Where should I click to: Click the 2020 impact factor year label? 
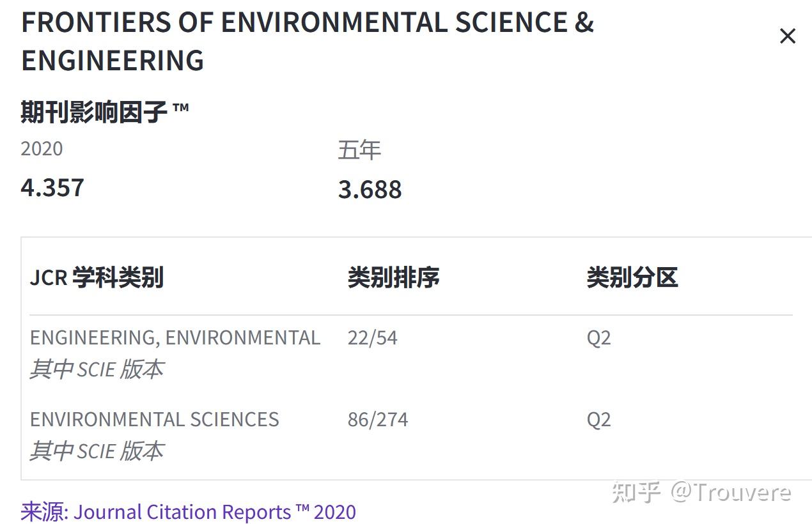coord(42,148)
